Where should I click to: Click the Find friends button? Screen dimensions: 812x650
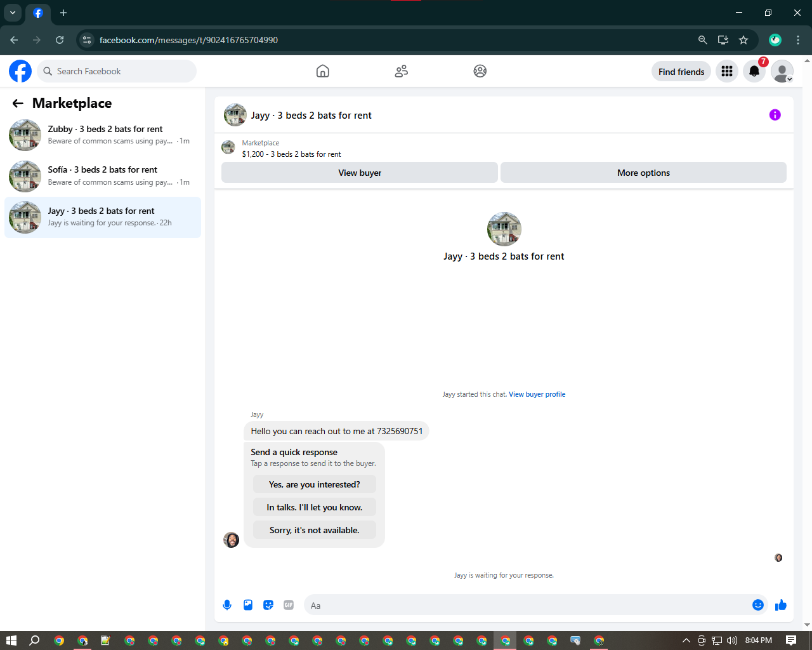click(x=681, y=71)
